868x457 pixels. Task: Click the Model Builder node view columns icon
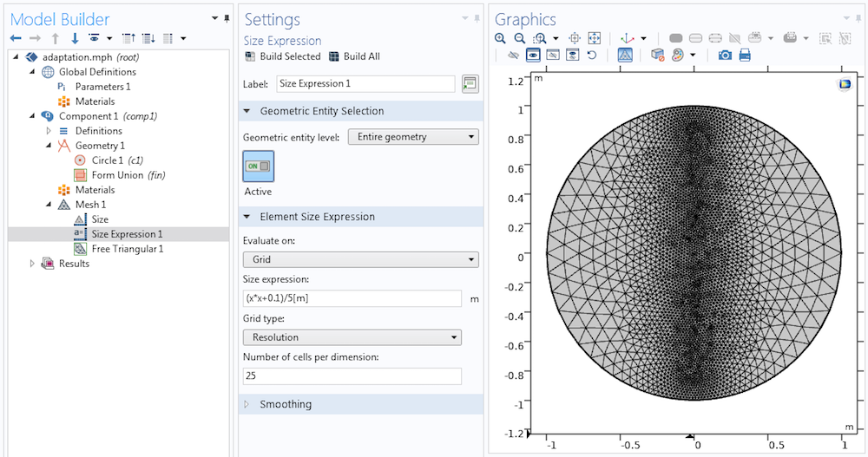click(x=168, y=38)
